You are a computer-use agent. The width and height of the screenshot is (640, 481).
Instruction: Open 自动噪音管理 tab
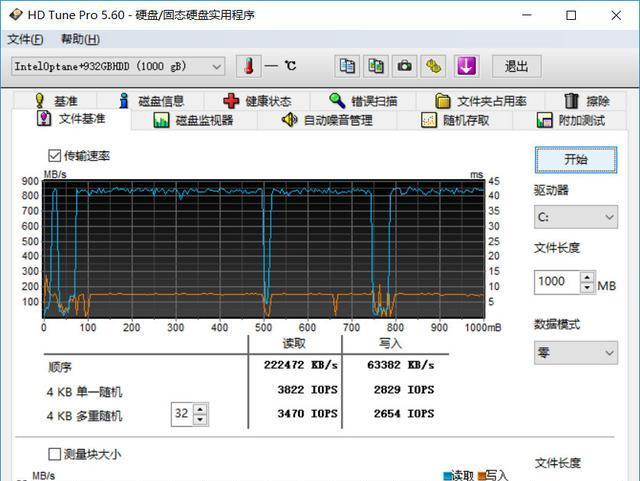[327, 120]
